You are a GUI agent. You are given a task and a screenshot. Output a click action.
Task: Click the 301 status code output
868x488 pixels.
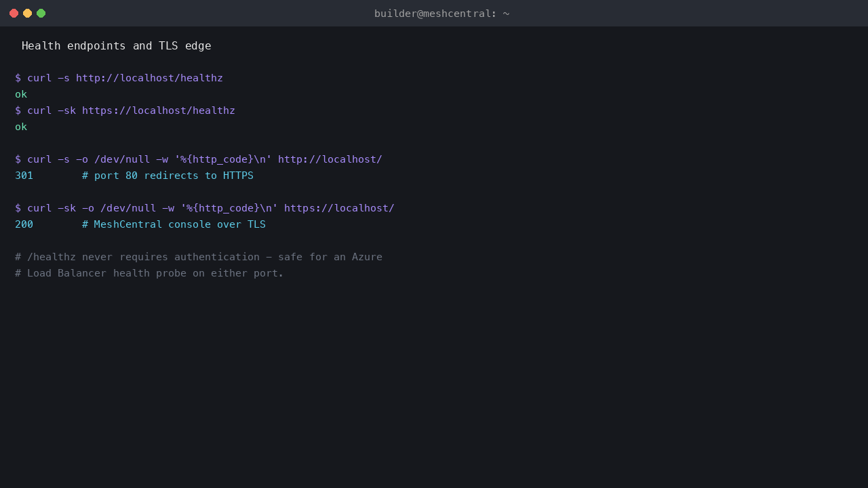click(x=24, y=176)
